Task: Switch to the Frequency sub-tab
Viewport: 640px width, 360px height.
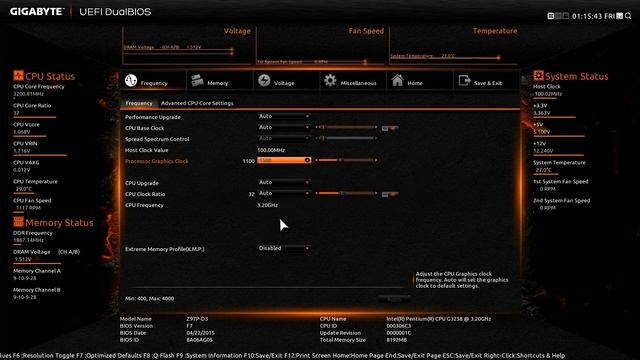Action: [x=139, y=103]
